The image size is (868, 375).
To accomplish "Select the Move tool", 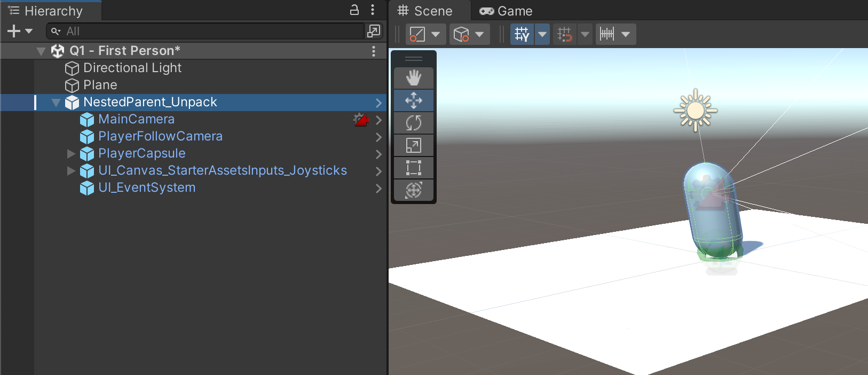I will (413, 100).
